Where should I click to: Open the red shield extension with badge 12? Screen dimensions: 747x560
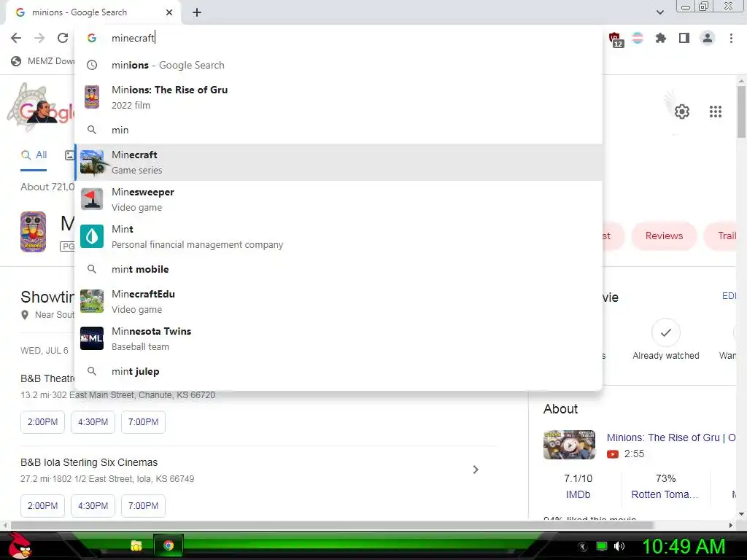pyautogui.click(x=616, y=39)
